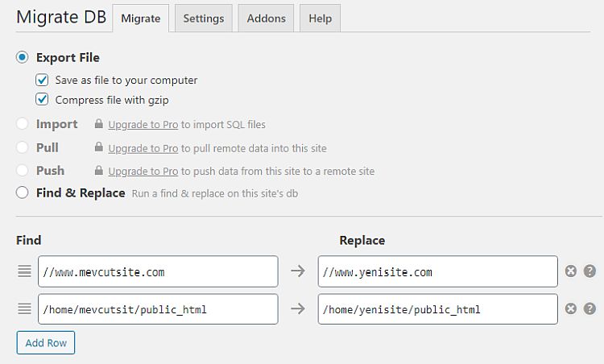
Task: Click the find field containing //www.mevcutsite.com
Action: [x=158, y=271]
